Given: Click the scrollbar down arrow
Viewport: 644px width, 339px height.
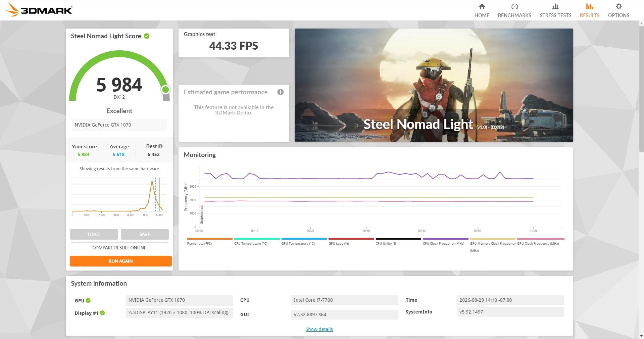Looking at the screenshot, I should 641,336.
